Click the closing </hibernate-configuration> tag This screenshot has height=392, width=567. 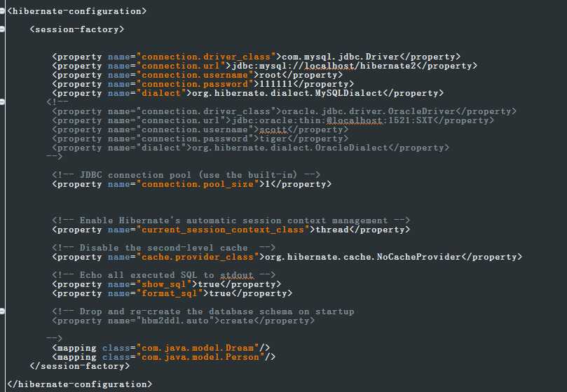(80, 384)
